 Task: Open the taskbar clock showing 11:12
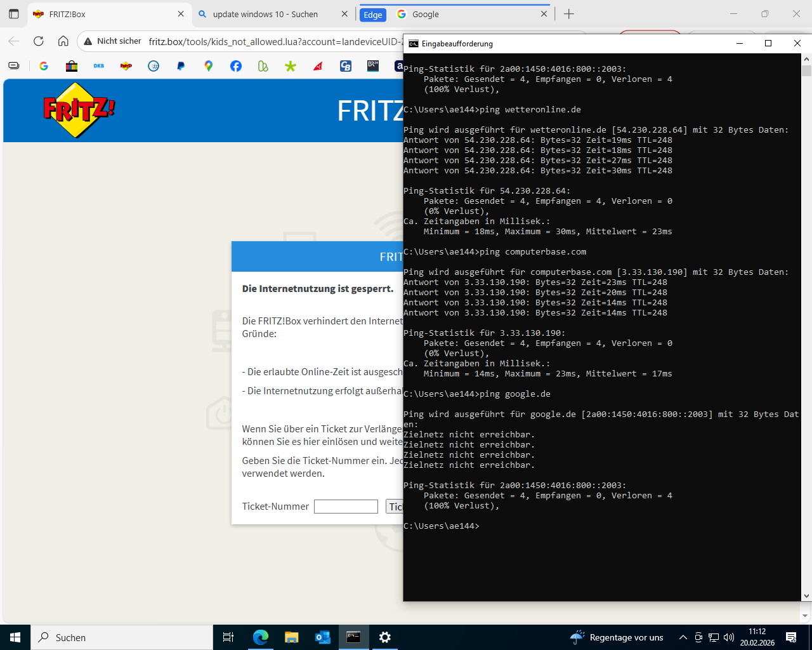tap(757, 637)
